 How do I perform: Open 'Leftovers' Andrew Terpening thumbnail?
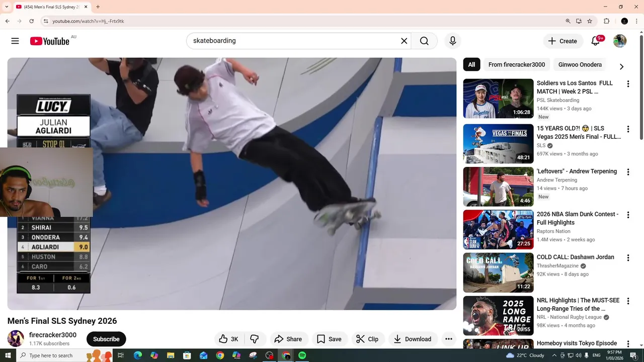(x=498, y=187)
